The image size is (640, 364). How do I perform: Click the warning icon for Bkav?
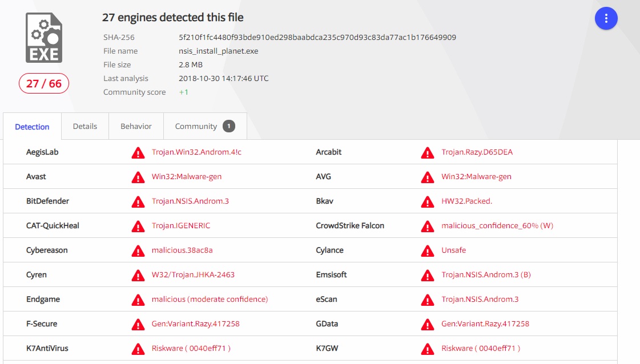tap(428, 201)
